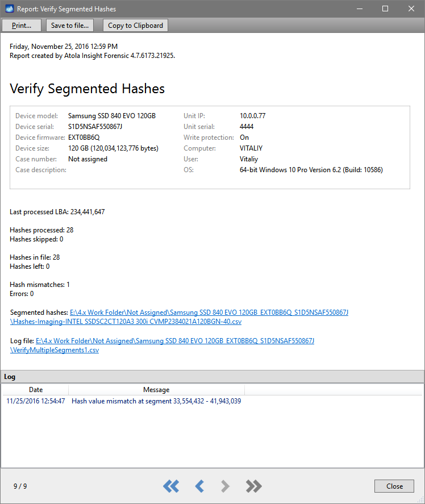Image resolution: width=425 pixels, height=504 pixels.
Task: Advance to the next report page
Action: [225, 486]
